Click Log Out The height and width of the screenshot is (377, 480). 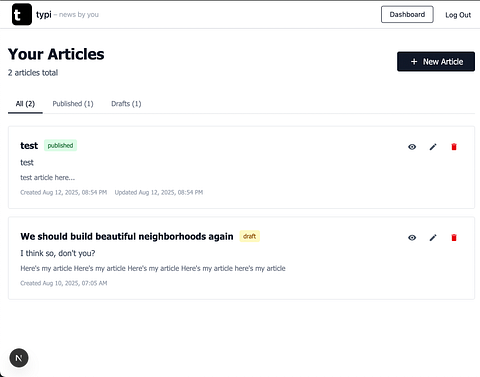tap(458, 15)
